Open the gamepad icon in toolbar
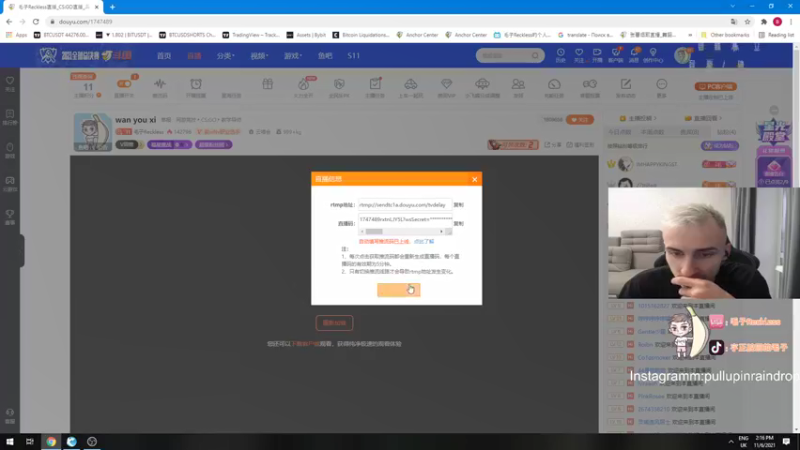The width and height of the screenshot is (800, 450). click(x=590, y=84)
